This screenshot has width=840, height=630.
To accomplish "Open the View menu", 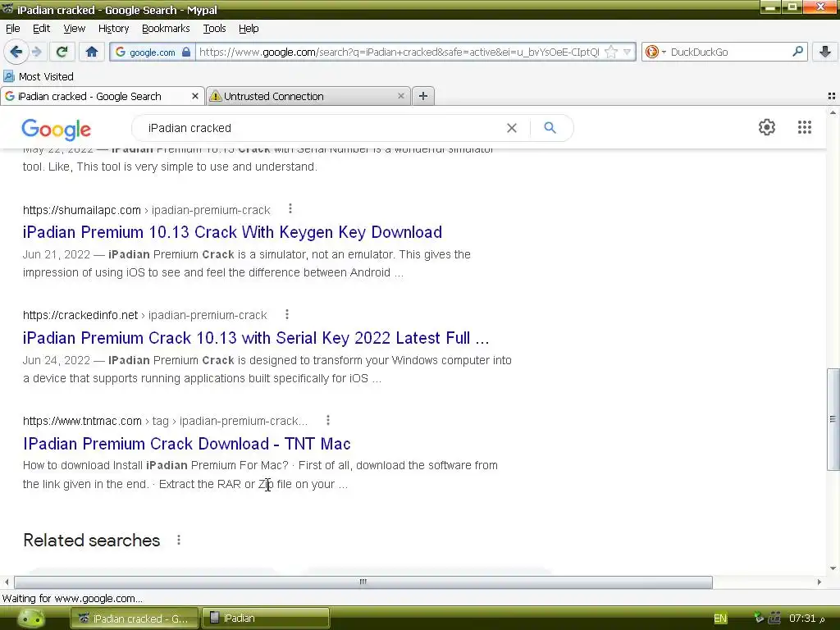I will click(75, 29).
